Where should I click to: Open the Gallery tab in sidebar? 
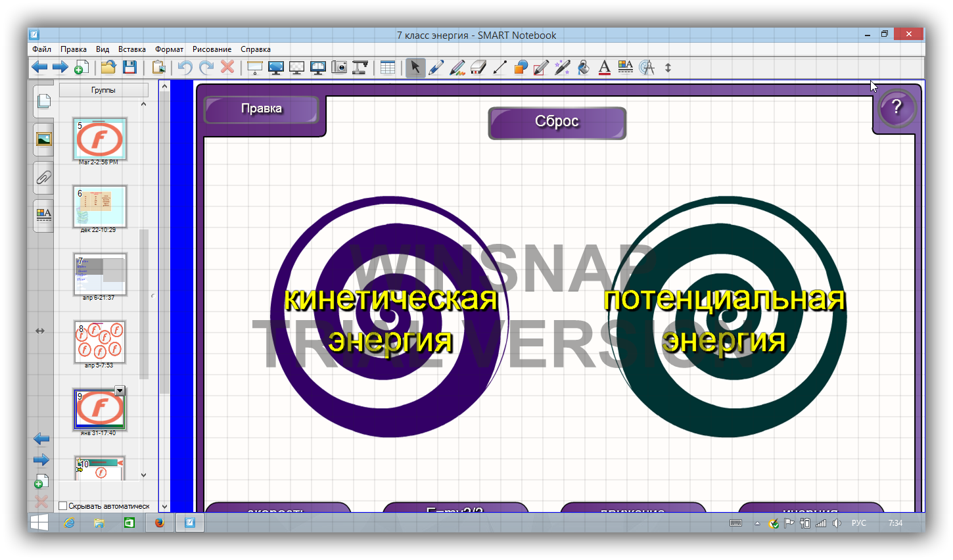pos(43,139)
